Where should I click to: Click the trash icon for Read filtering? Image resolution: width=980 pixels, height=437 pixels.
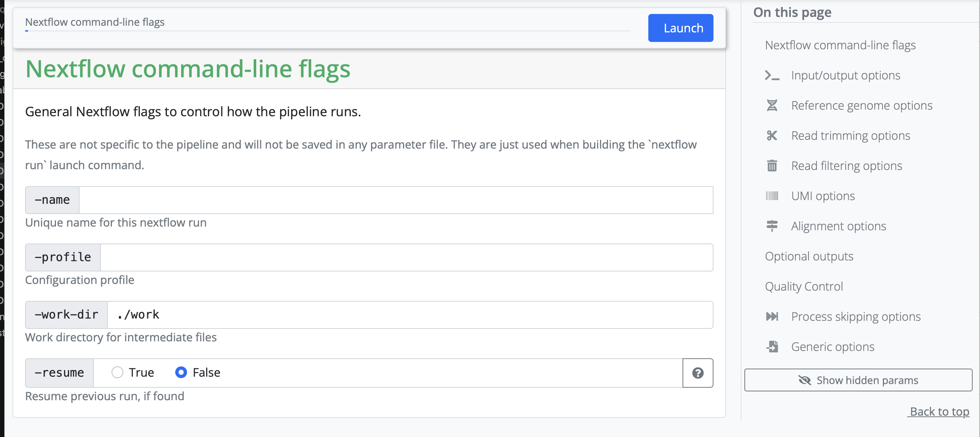tap(772, 166)
